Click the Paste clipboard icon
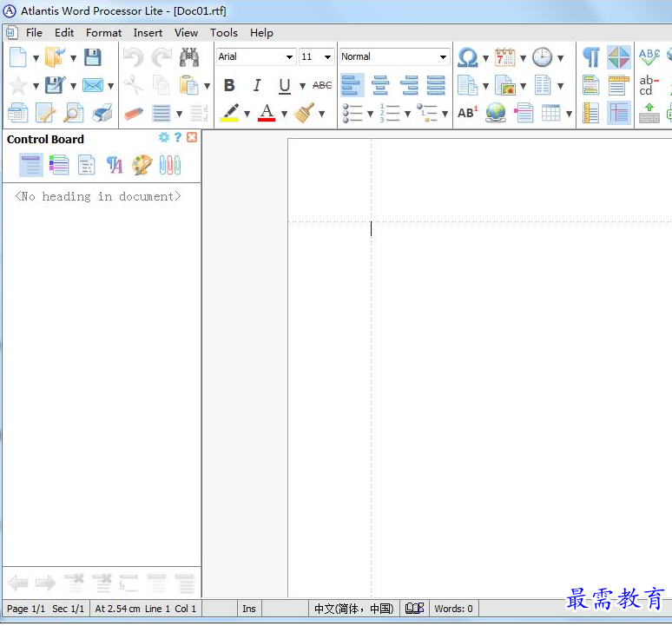The height and width of the screenshot is (626, 672). [189, 85]
